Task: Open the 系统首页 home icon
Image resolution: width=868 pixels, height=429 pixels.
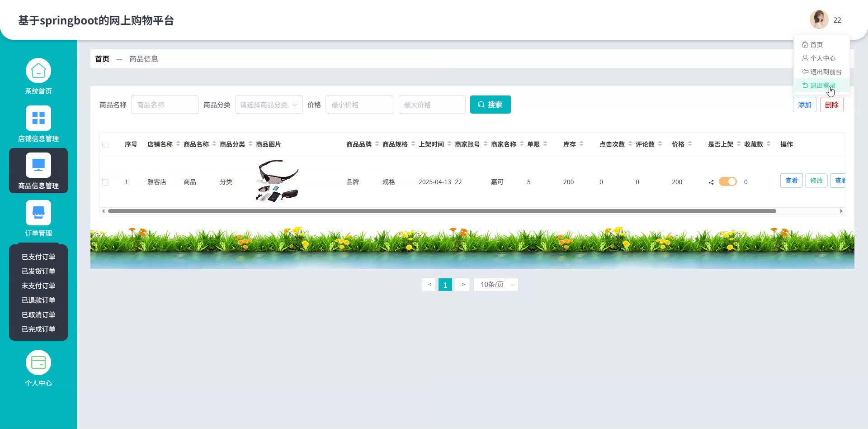Action: click(38, 71)
